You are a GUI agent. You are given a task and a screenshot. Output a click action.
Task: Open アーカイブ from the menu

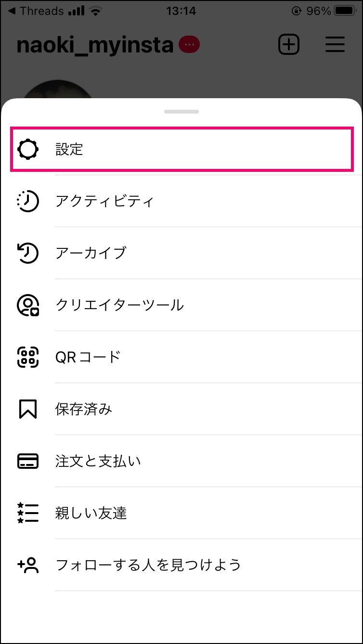181,253
